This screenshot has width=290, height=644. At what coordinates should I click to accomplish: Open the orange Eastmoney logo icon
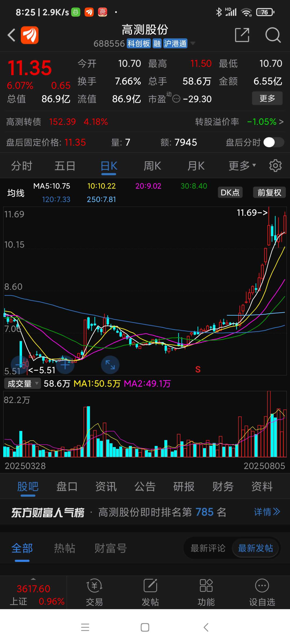pyautogui.click(x=30, y=35)
